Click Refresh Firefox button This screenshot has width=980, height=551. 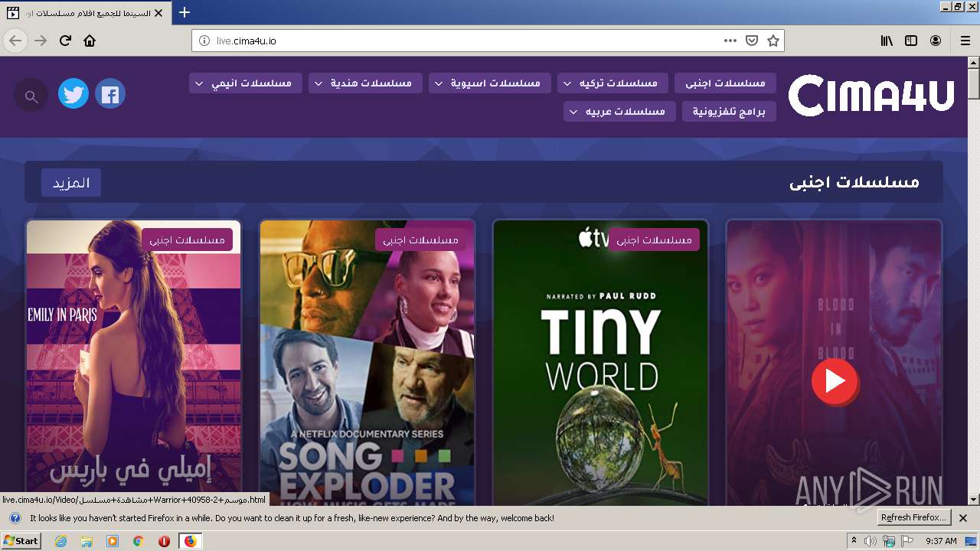tap(914, 517)
